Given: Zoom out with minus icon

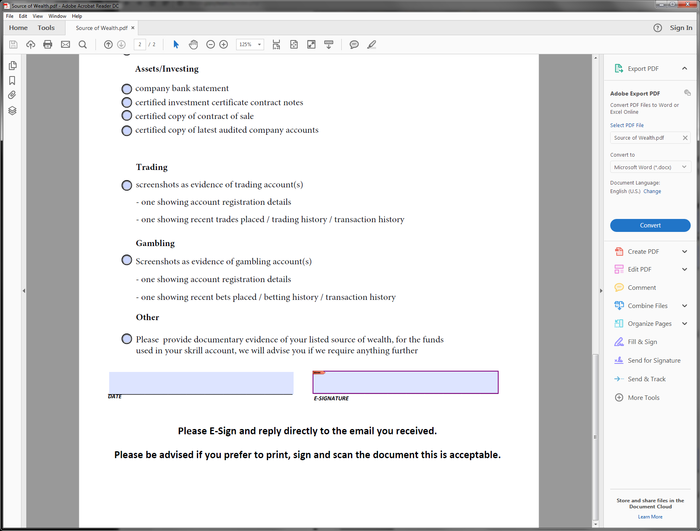Looking at the screenshot, I should click(x=210, y=45).
